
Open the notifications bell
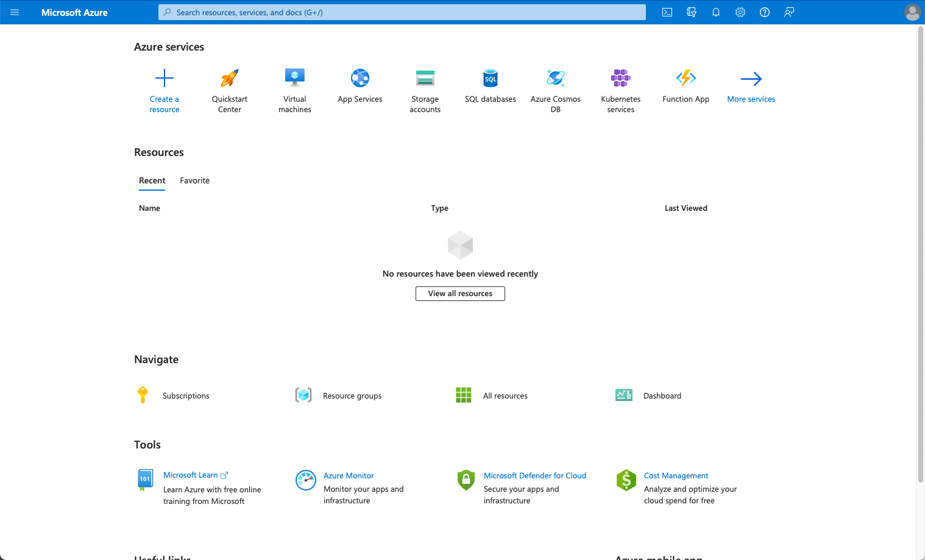pos(716,12)
